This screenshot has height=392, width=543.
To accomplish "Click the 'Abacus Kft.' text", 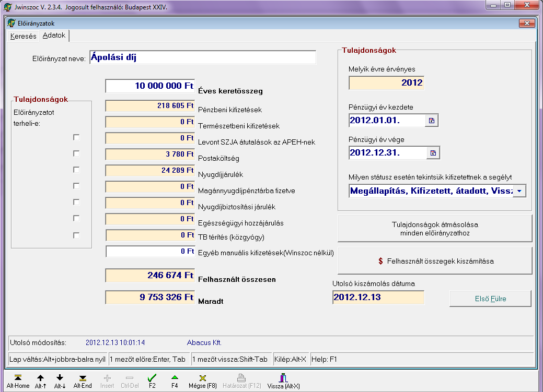I will click(204, 342).
